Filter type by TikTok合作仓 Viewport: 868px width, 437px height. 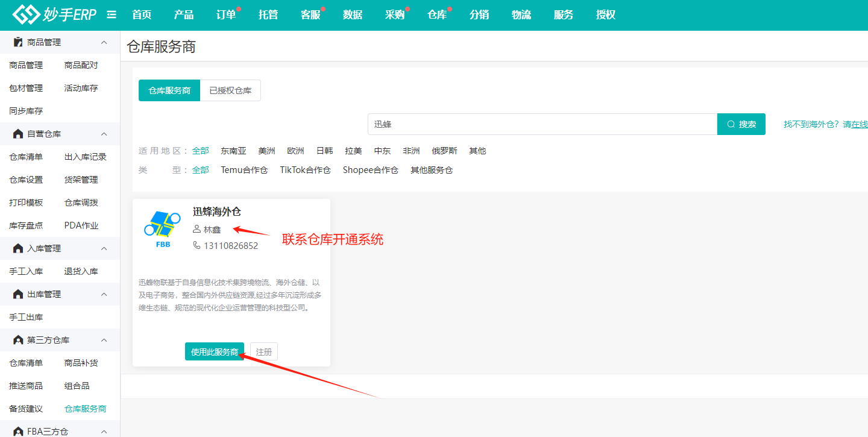(x=305, y=170)
